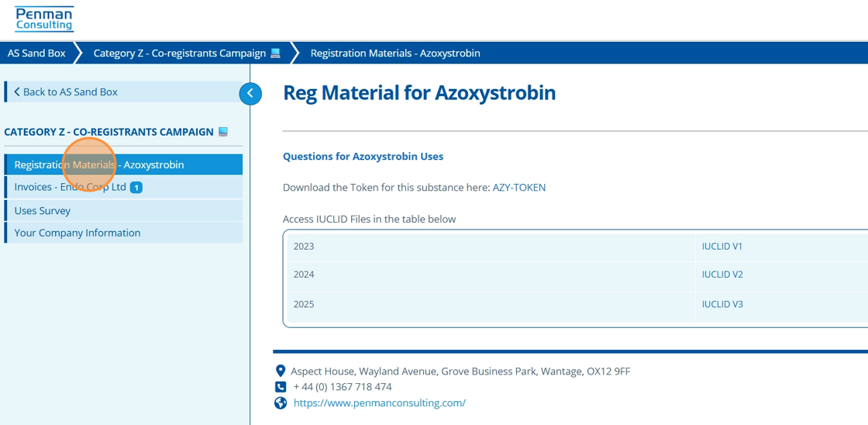Click the Penman Consulting logo
Viewport: 868px width, 425px height.
click(x=44, y=19)
